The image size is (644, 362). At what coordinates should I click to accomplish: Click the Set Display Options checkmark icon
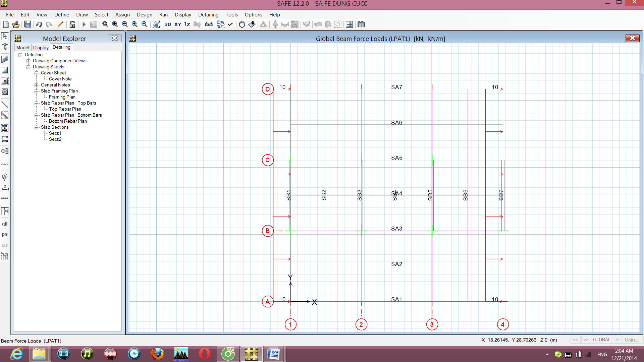(230, 24)
